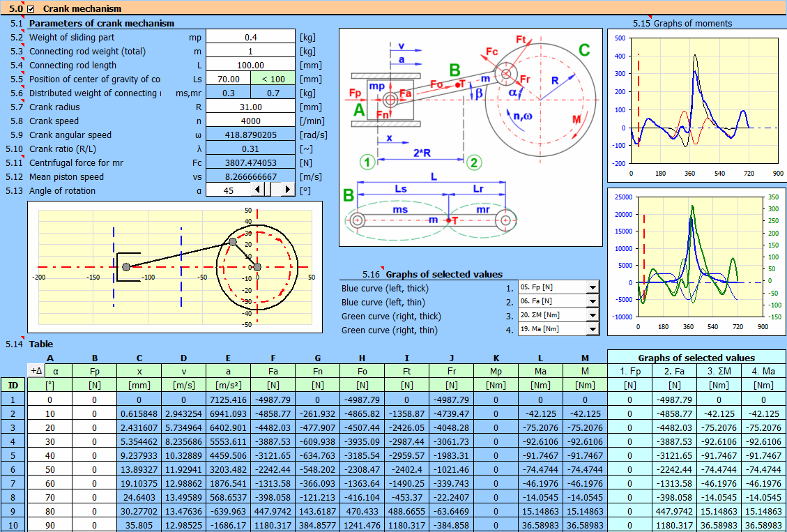Image resolution: width=787 pixels, height=532 pixels.
Task: Click the mean piston speed value 8.266666667
Action: pyautogui.click(x=250, y=176)
